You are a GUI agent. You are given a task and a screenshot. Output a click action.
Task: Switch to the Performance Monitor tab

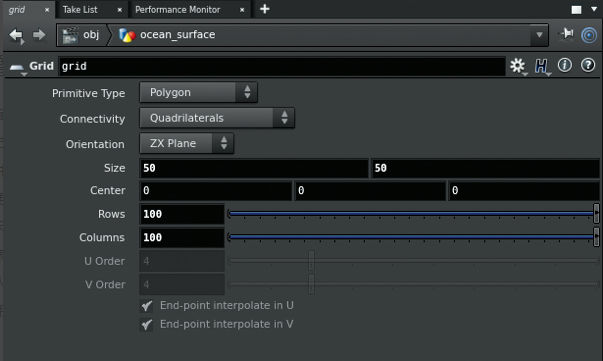click(x=178, y=10)
